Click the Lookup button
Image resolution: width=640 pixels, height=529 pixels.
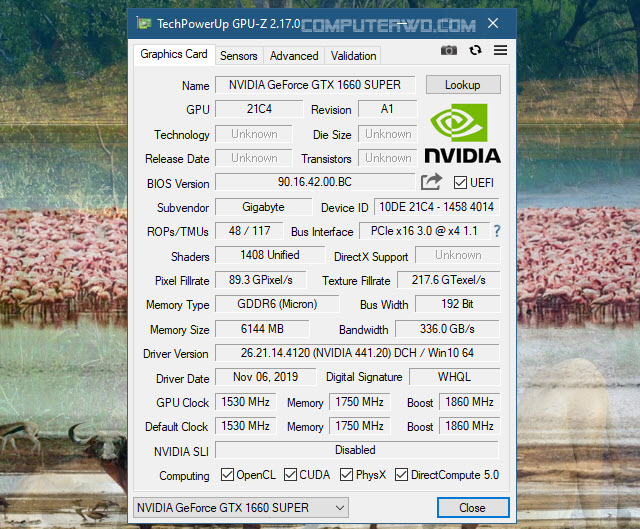tap(463, 85)
